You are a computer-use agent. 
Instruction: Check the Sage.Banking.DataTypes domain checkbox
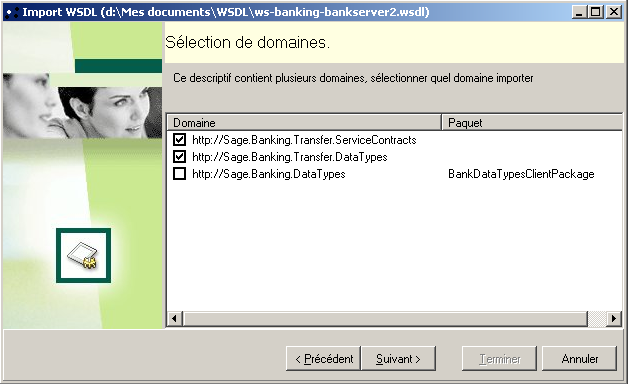pos(179,174)
